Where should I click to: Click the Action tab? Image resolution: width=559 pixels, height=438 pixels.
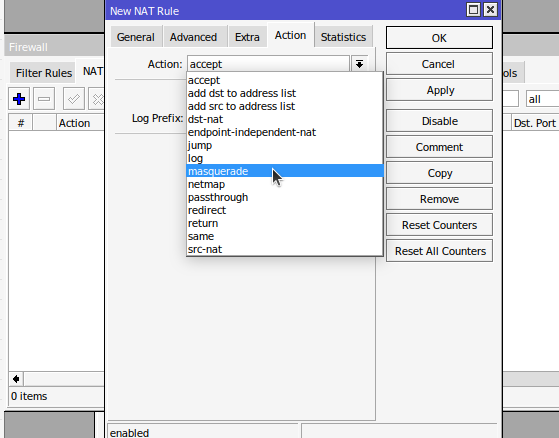click(290, 35)
